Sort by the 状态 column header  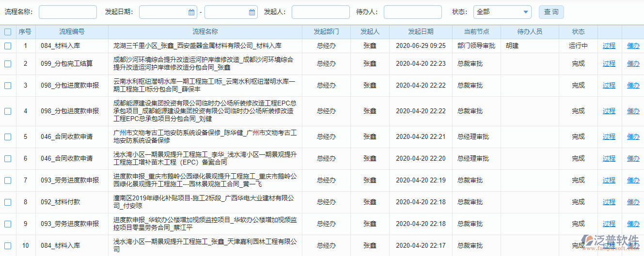(578, 32)
